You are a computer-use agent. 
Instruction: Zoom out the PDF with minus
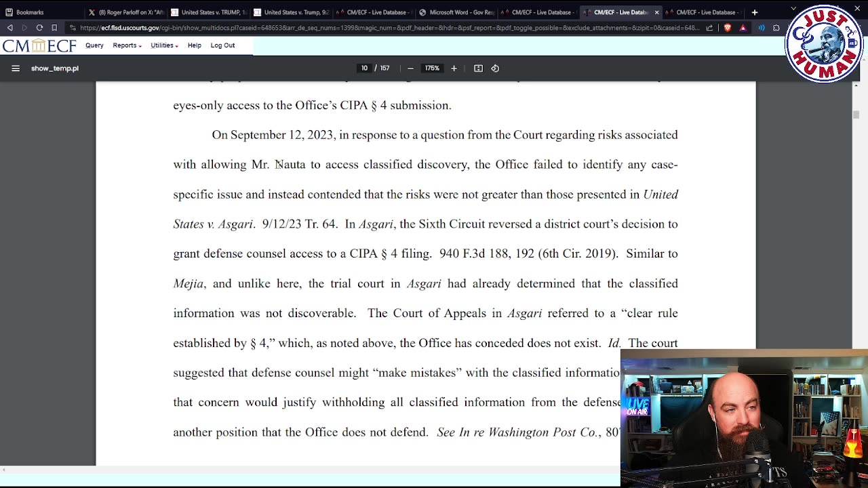(x=410, y=68)
